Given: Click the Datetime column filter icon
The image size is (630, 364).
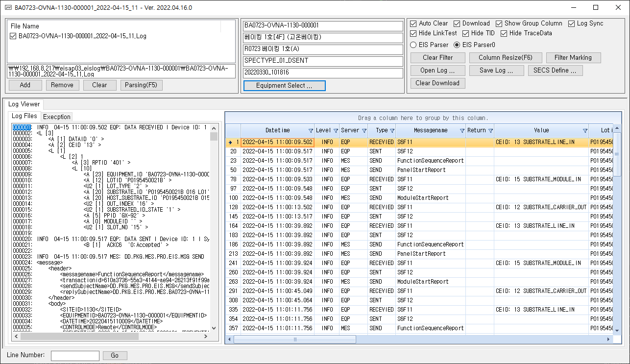Looking at the screenshot, I should tap(311, 131).
